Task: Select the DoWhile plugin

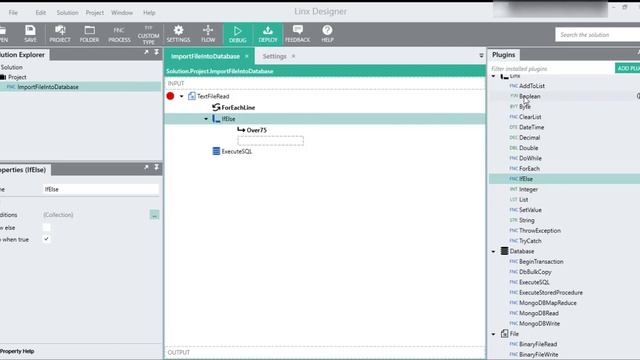Action: pos(530,158)
